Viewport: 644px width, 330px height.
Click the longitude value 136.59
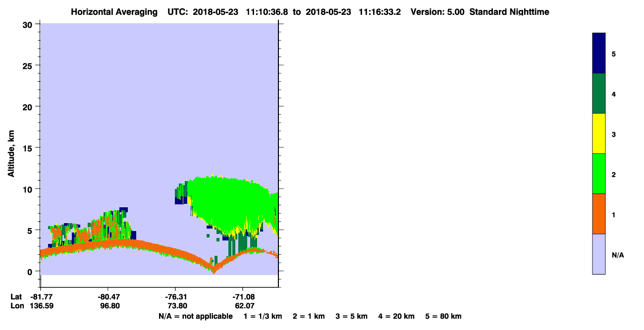point(41,306)
